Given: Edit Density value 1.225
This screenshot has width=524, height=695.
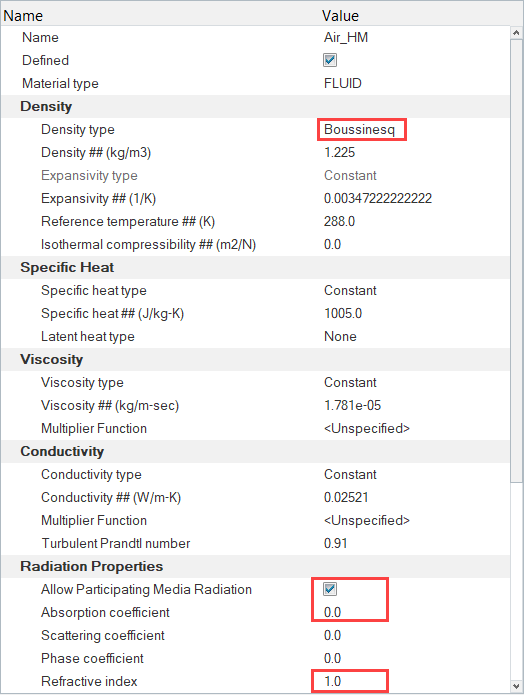Looking at the screenshot, I should point(339,152).
